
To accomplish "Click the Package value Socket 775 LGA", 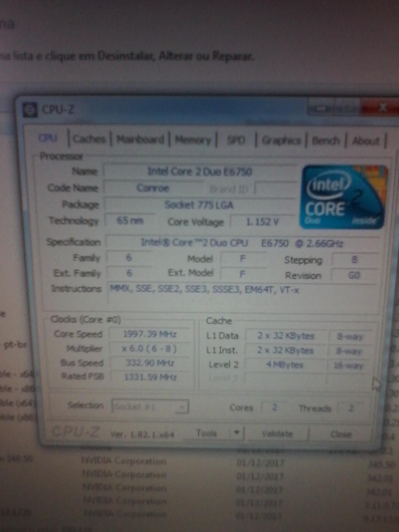I will (199, 205).
